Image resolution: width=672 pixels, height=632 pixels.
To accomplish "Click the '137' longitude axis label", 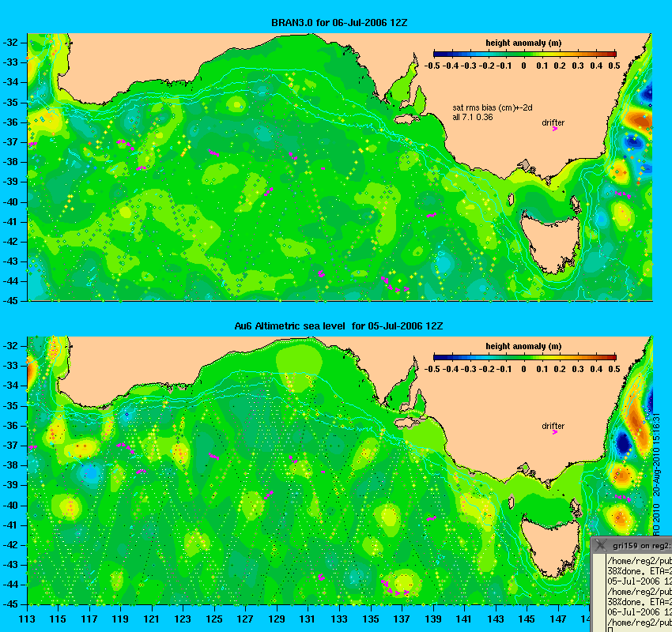I will (x=402, y=619).
